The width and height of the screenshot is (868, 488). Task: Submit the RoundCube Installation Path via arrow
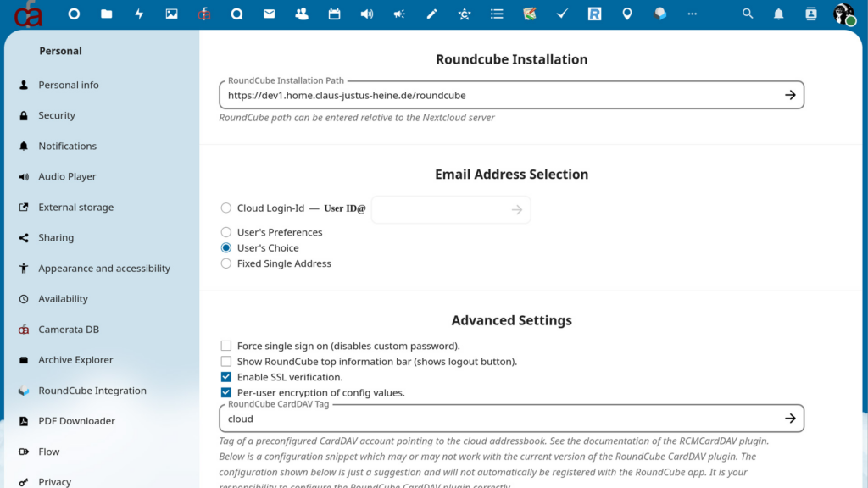click(x=790, y=95)
